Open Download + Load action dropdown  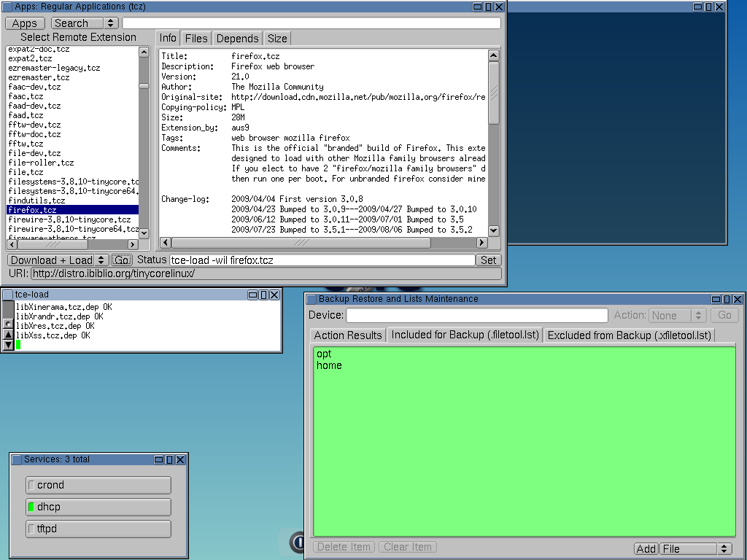(x=58, y=260)
